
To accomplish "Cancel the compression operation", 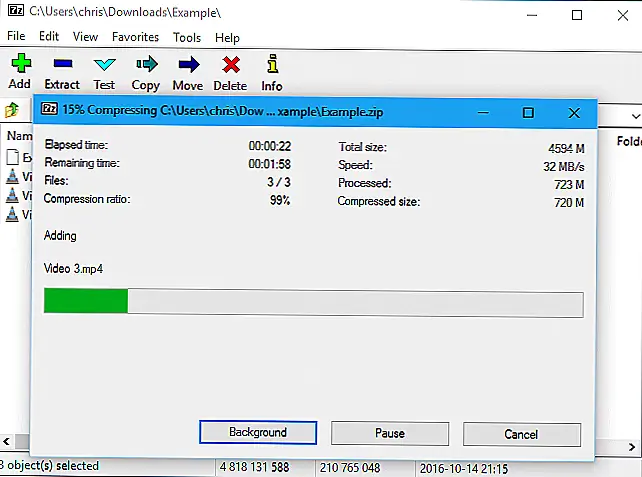I will pyautogui.click(x=521, y=433).
